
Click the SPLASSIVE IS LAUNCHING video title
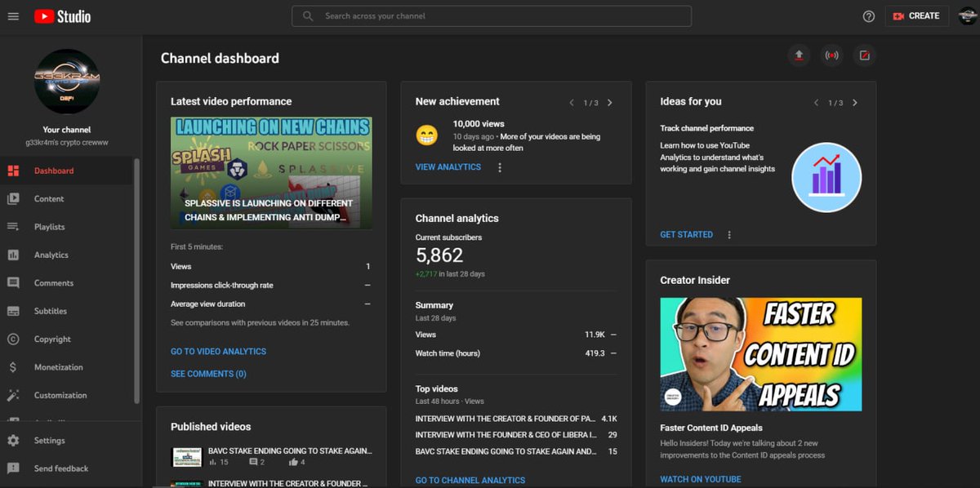[269, 211]
